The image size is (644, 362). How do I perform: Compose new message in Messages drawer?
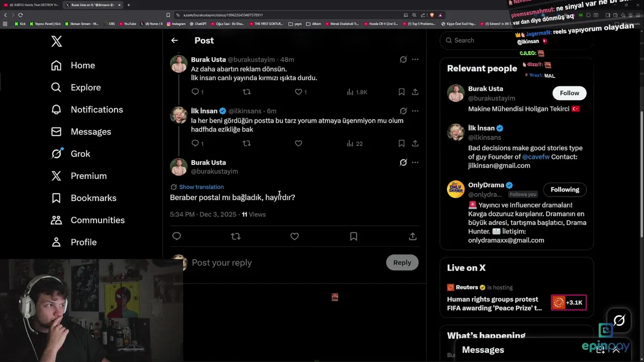[600, 350]
